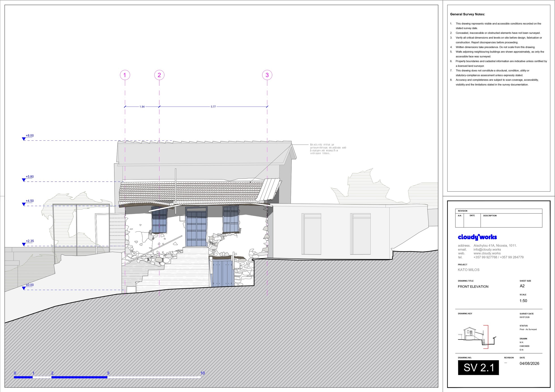Click the SV 2.1 drawing number block
The width and height of the screenshot is (555, 392).
tap(478, 368)
